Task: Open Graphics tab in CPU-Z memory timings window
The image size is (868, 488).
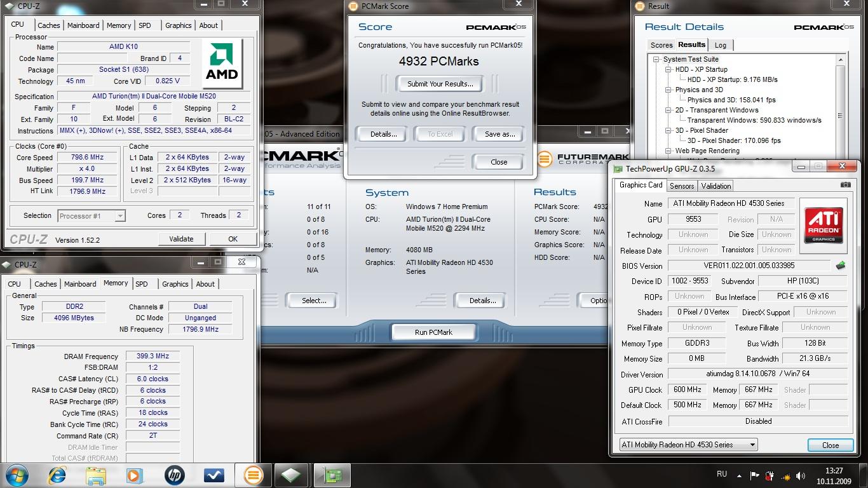Action: (x=175, y=284)
